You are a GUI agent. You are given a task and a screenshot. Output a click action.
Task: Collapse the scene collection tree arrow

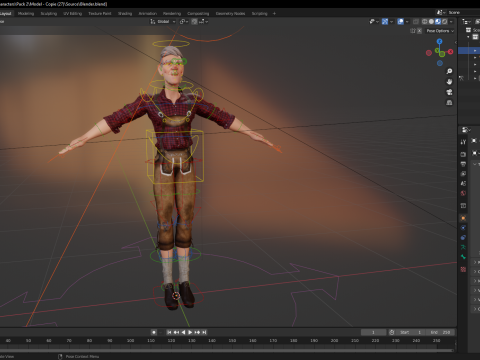[x=468, y=37]
